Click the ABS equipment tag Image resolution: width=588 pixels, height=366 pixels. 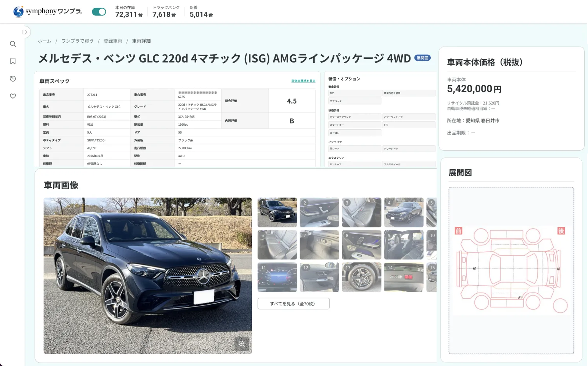355,93
